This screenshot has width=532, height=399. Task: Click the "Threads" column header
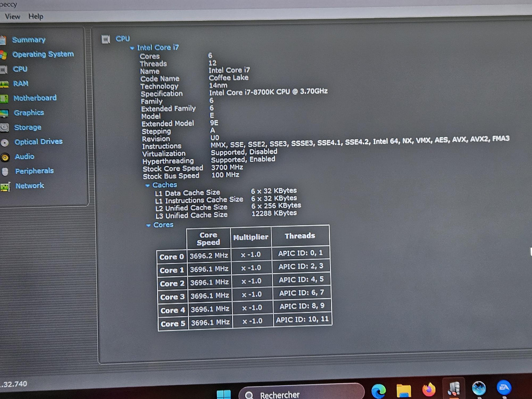[300, 236]
